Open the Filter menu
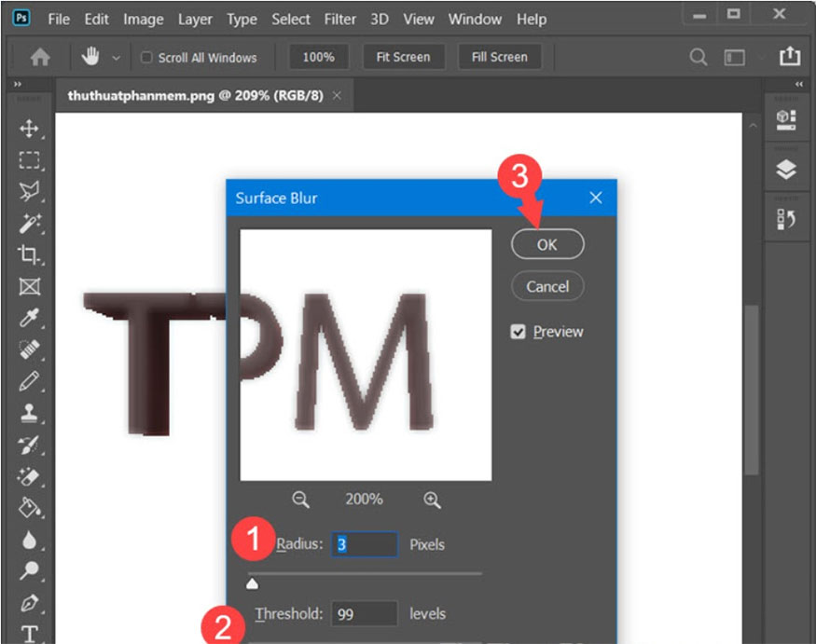 click(x=339, y=19)
